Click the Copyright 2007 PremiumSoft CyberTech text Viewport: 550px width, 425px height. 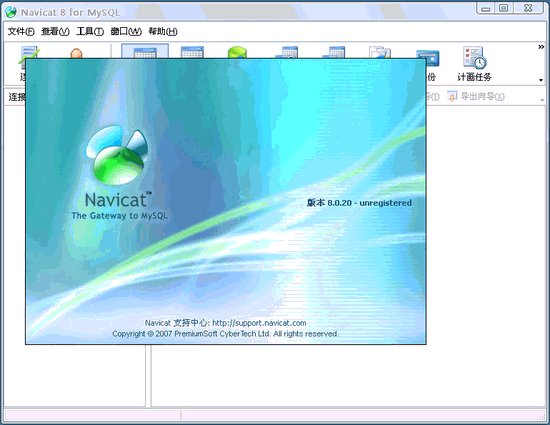(226, 334)
